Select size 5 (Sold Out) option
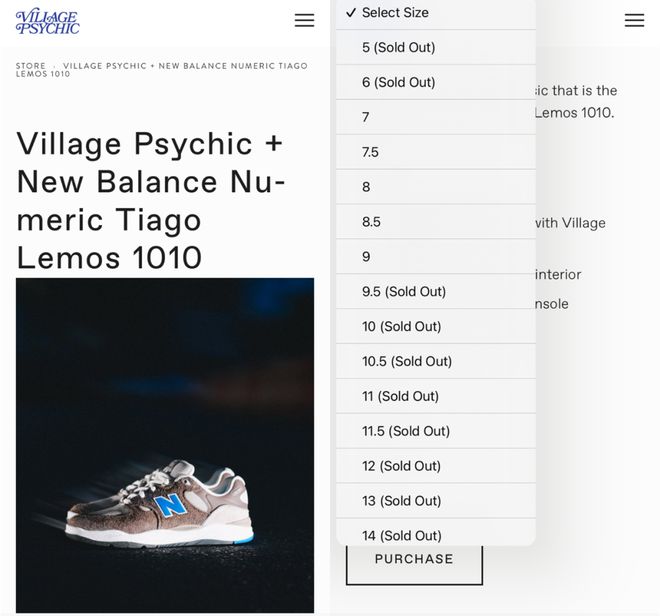 coord(436,47)
